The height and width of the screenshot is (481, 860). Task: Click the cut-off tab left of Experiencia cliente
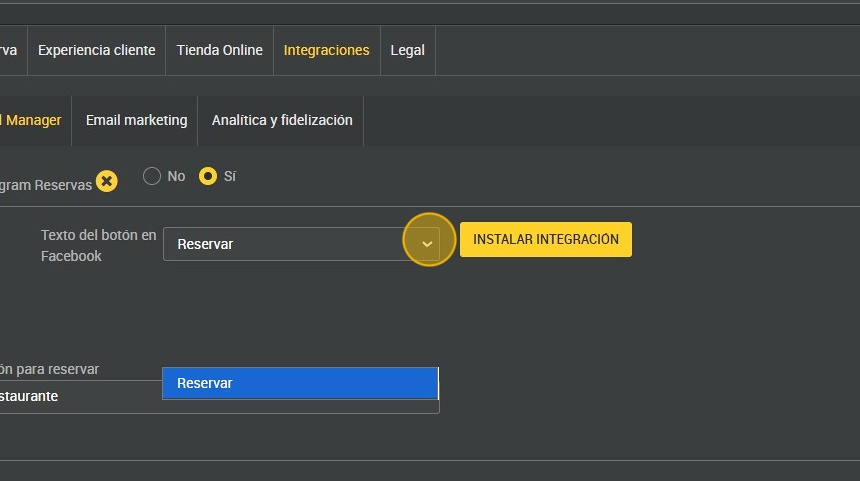coord(9,50)
